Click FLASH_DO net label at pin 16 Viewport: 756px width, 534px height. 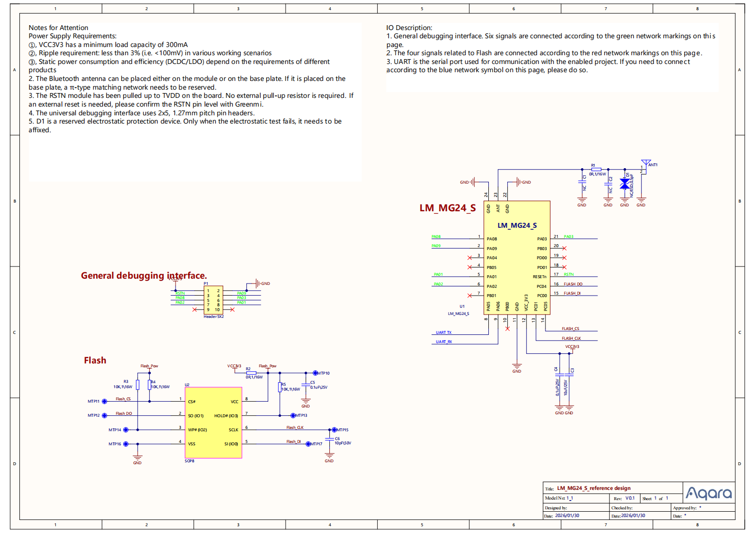click(x=573, y=284)
